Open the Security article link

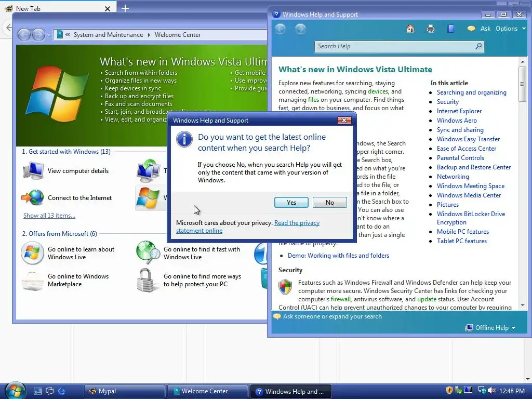[x=447, y=102]
